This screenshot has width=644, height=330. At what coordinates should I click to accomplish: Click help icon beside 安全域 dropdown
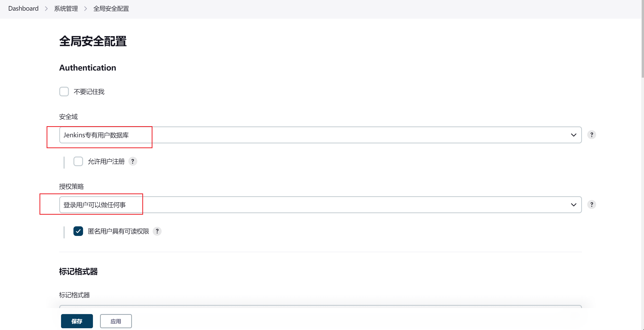pos(592,135)
